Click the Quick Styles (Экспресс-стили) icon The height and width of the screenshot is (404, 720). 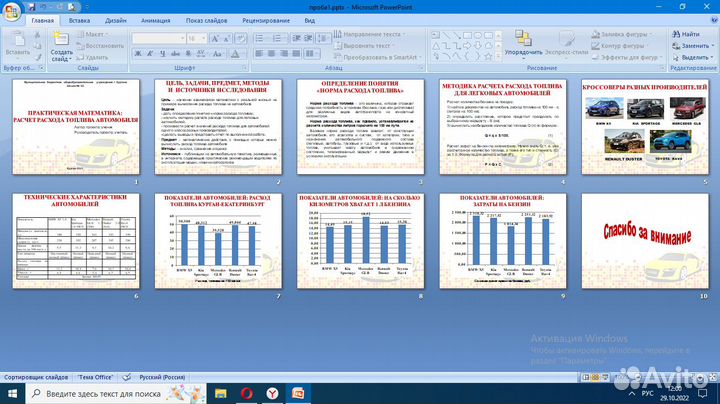click(x=566, y=39)
